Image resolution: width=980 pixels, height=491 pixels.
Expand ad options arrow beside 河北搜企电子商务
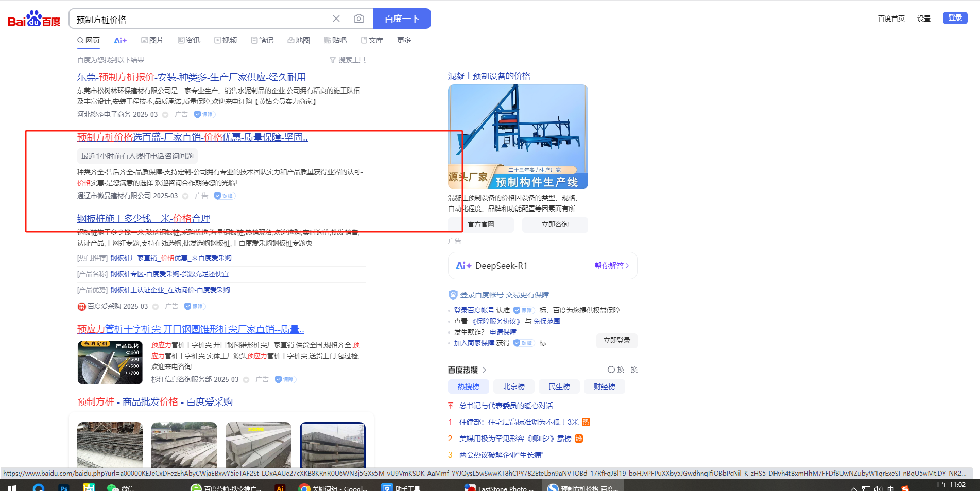point(165,115)
